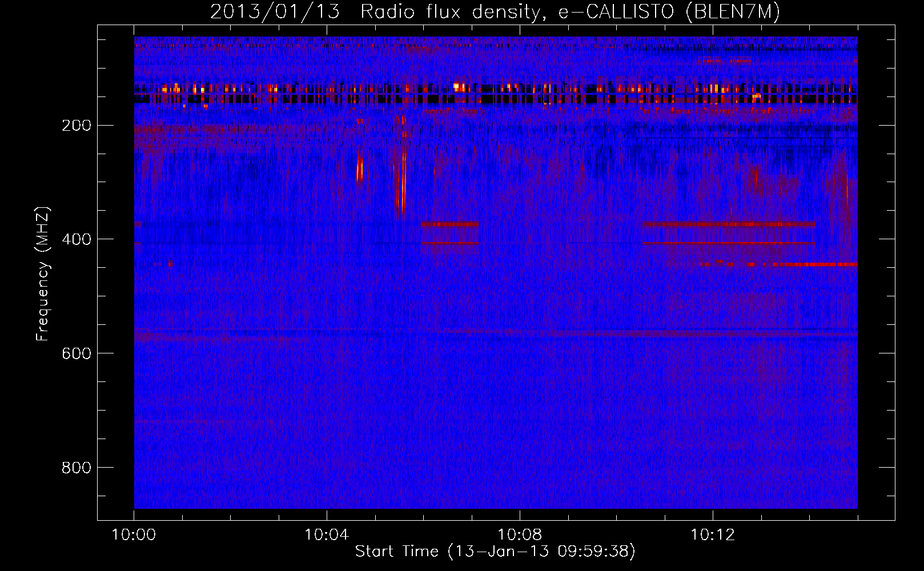Click the Start Time x-axis label
The width and height of the screenshot is (924, 571).
click(x=495, y=552)
